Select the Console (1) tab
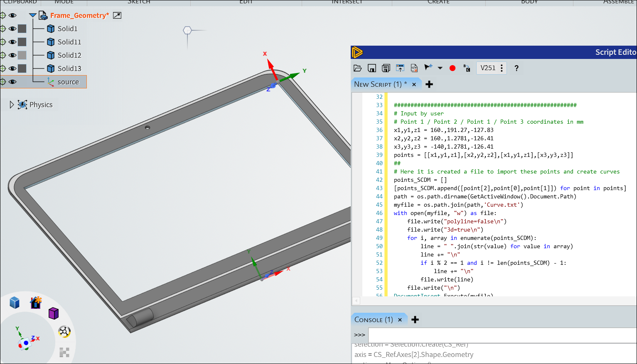Viewport: 637px width, 364px height. pyautogui.click(x=373, y=320)
